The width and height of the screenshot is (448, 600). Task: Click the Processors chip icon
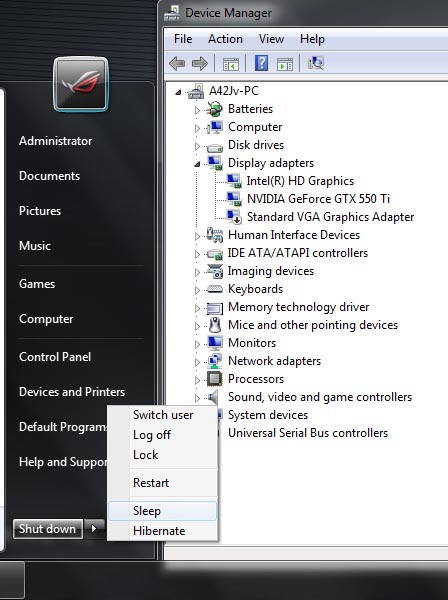click(x=214, y=379)
